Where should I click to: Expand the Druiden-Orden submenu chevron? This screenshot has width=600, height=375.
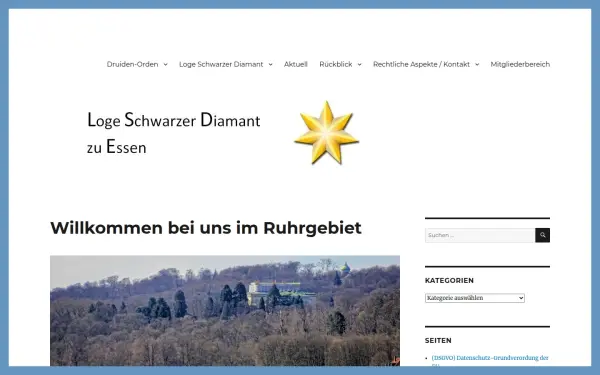tap(165, 65)
